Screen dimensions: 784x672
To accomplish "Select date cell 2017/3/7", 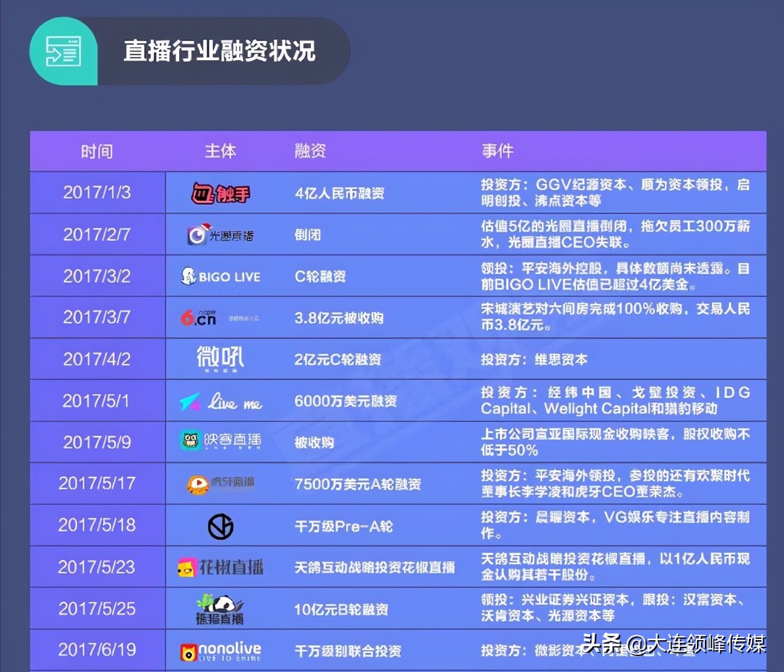I will point(97,317).
